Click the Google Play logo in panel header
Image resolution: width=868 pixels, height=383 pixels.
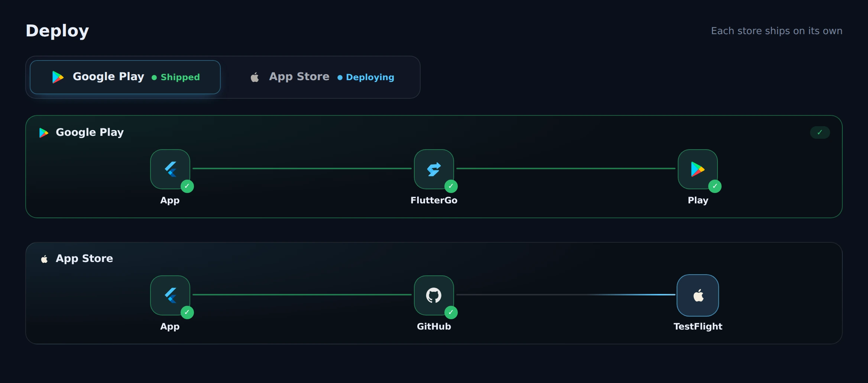[x=44, y=132]
